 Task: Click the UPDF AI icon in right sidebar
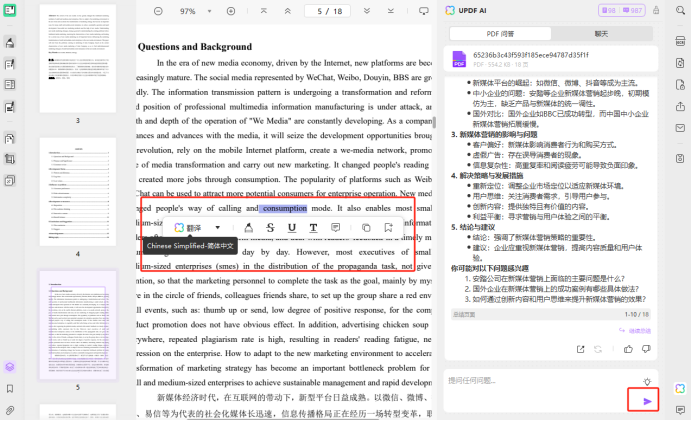[680, 388]
